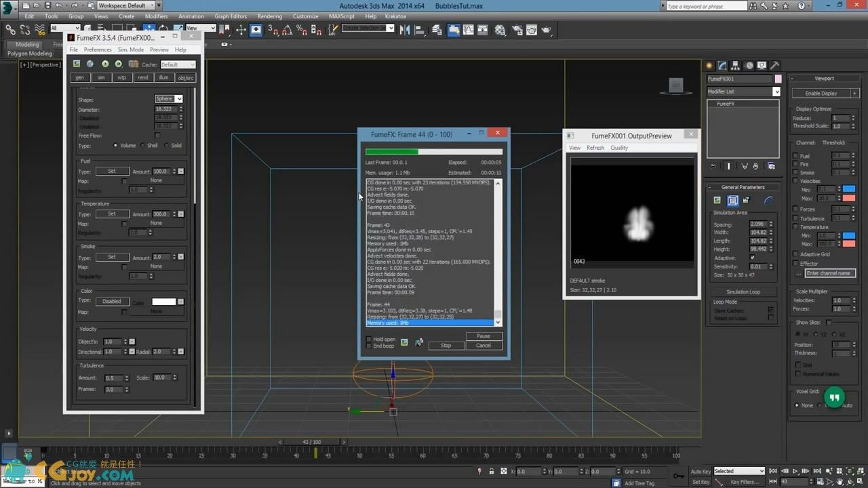
Task: Click the white Color swatch in FumeFX
Action: [163, 302]
